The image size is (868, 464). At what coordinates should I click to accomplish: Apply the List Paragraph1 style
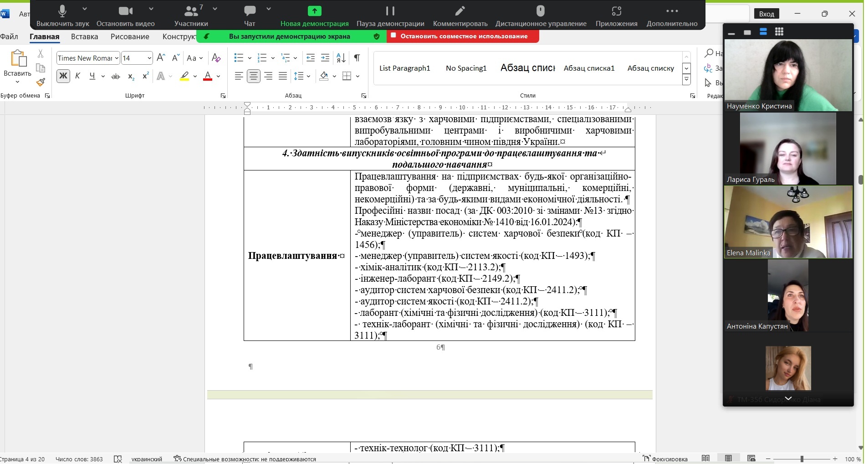(x=405, y=68)
